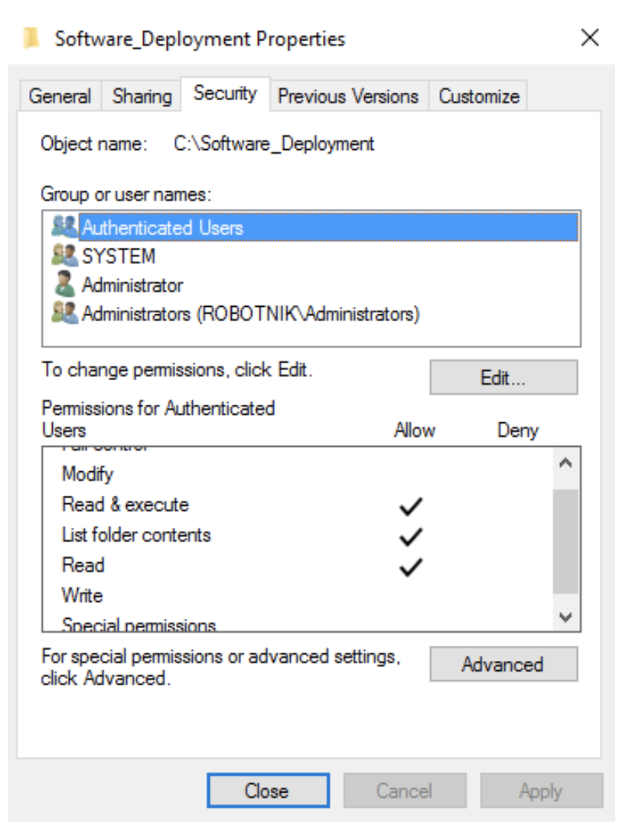Click the Authenticated Users group icon
The width and height of the screenshot is (629, 840).
[65, 226]
